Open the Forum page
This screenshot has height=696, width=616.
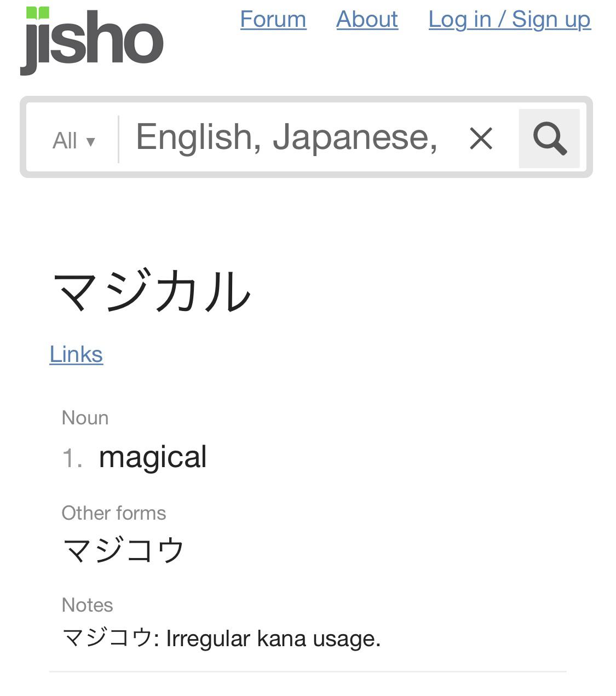click(273, 19)
